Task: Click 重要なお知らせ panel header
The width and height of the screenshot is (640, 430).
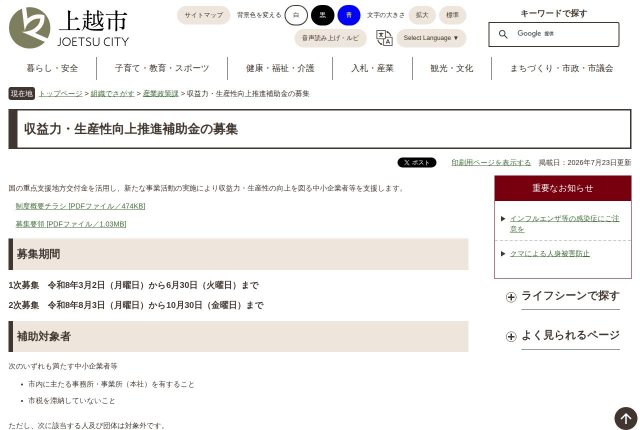Action: point(563,188)
